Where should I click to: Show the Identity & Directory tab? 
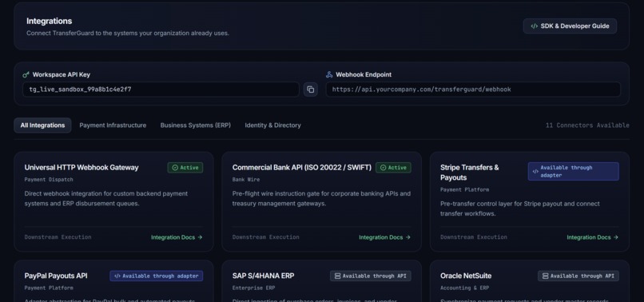[x=272, y=125]
